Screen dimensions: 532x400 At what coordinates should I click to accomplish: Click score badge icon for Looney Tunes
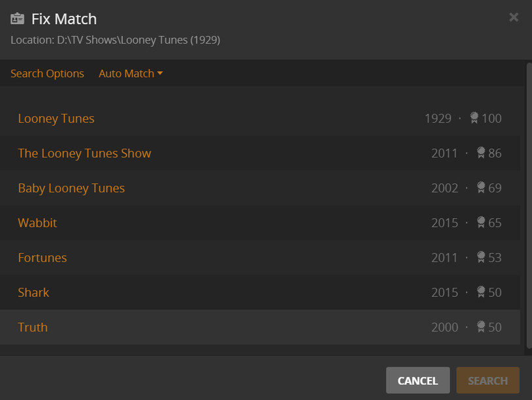475,117
